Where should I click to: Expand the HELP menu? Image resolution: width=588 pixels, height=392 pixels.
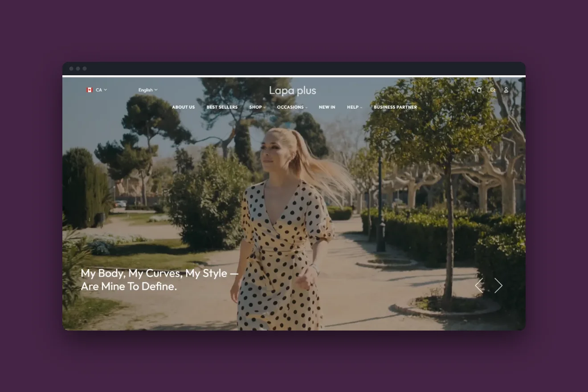point(355,107)
